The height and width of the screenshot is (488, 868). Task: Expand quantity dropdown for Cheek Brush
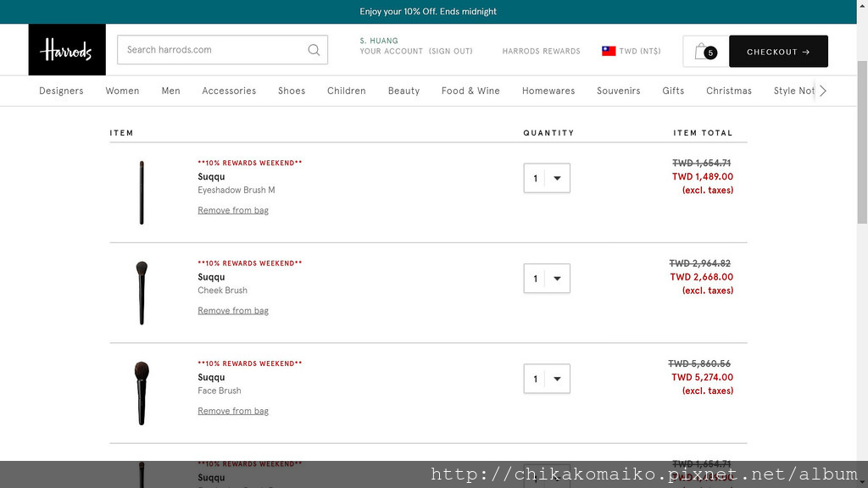547,278
